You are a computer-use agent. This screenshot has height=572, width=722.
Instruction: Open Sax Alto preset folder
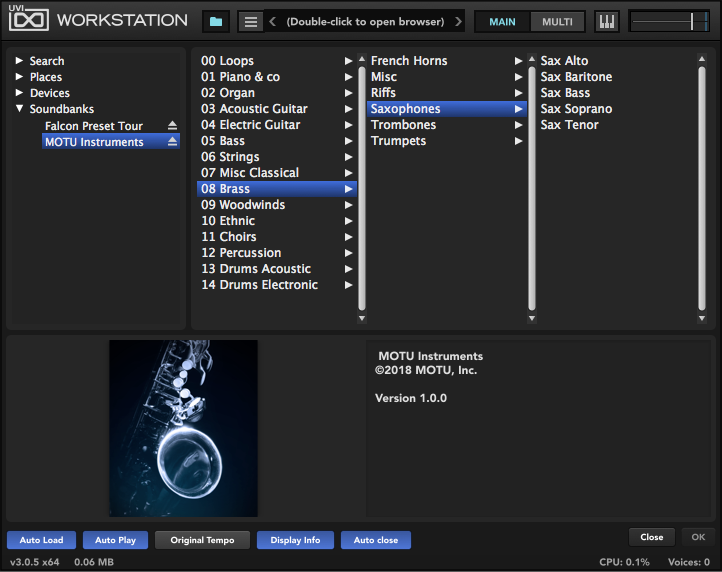click(x=564, y=61)
